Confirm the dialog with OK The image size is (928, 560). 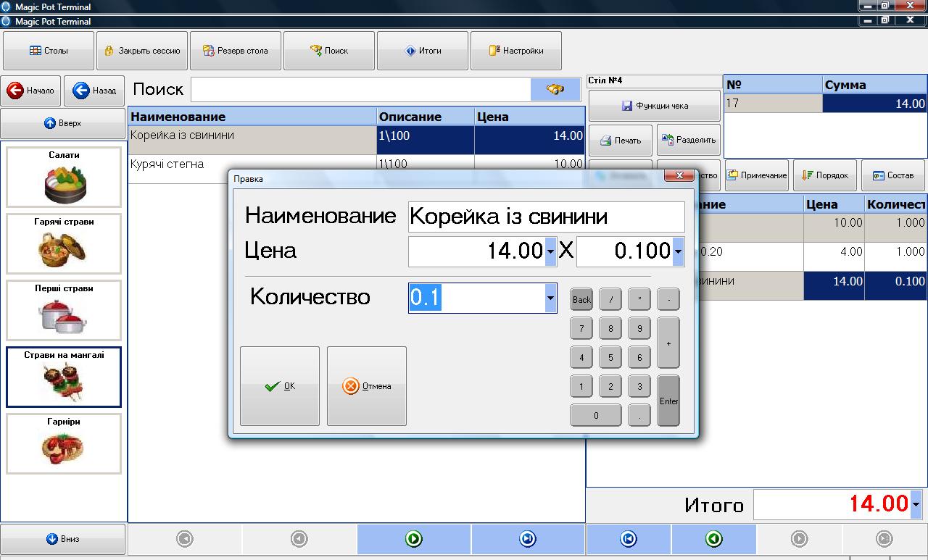280,386
